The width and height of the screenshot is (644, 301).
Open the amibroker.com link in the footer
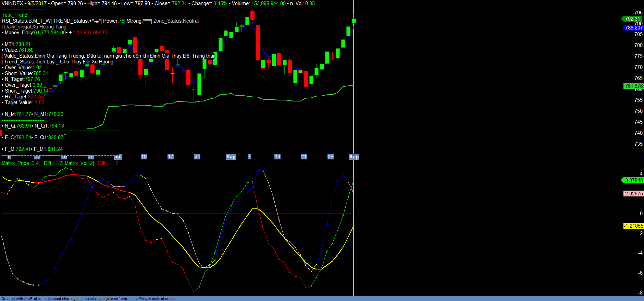154,299
